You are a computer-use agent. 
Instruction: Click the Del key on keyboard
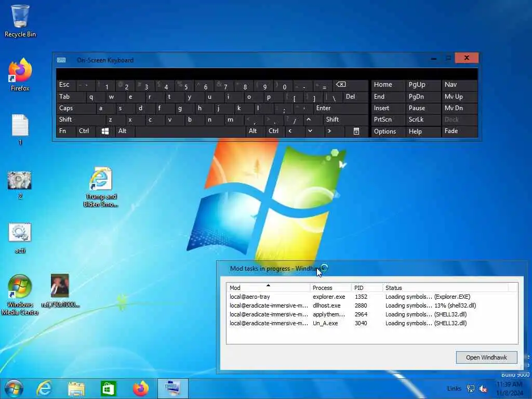coord(355,97)
